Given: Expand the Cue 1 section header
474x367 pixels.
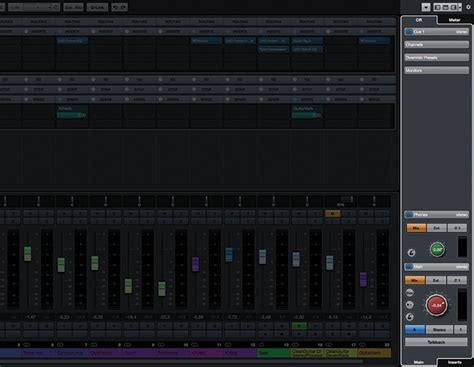Looking at the screenshot, I should 436,32.
